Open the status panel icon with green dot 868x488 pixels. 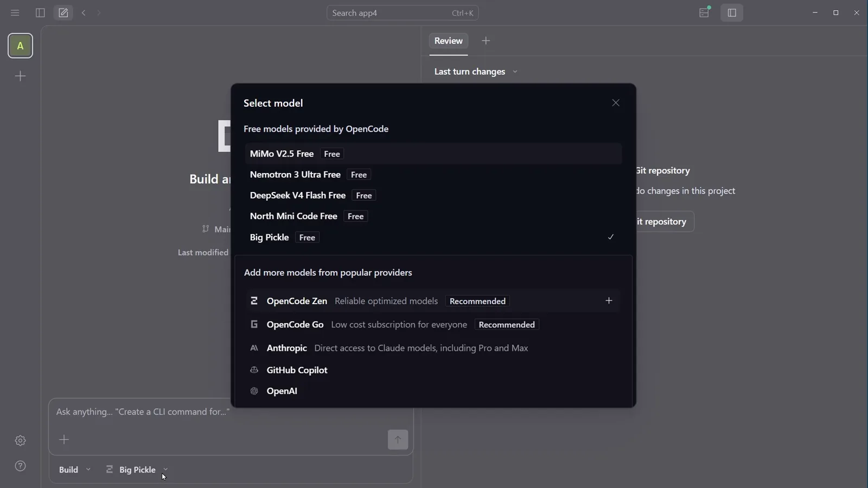[x=704, y=12]
